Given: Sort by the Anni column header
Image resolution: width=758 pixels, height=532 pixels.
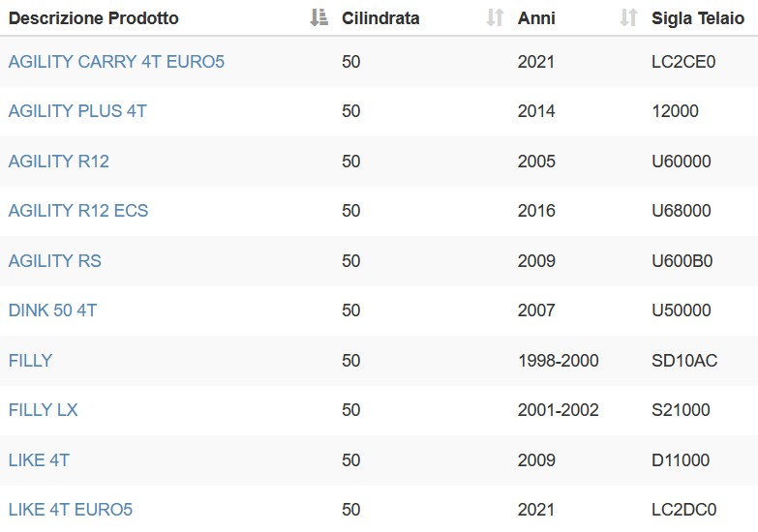Looking at the screenshot, I should pos(536,18).
